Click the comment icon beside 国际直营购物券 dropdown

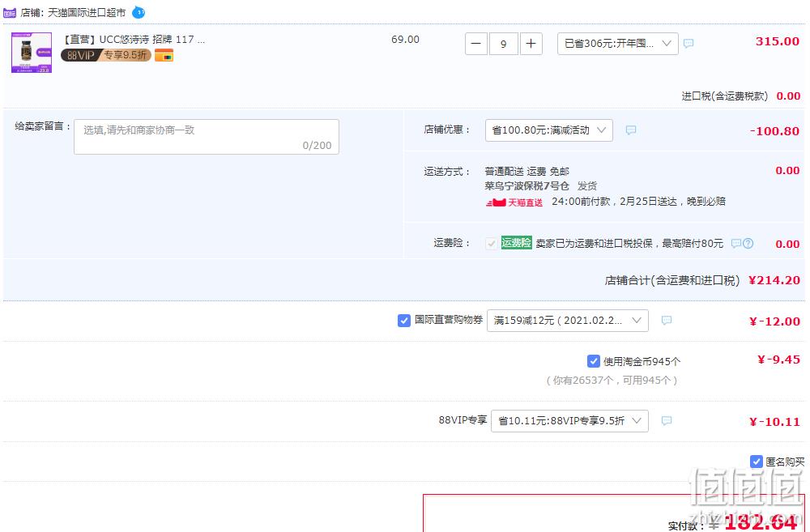[667, 320]
